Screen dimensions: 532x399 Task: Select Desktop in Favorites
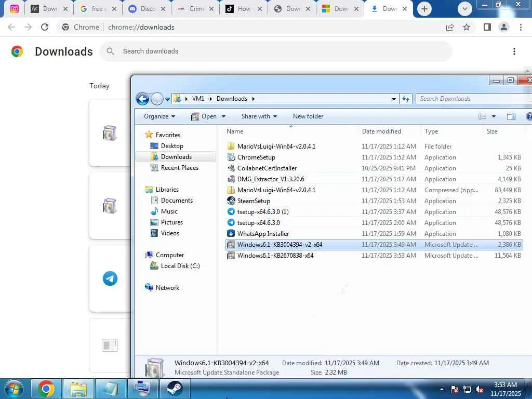coord(172,146)
